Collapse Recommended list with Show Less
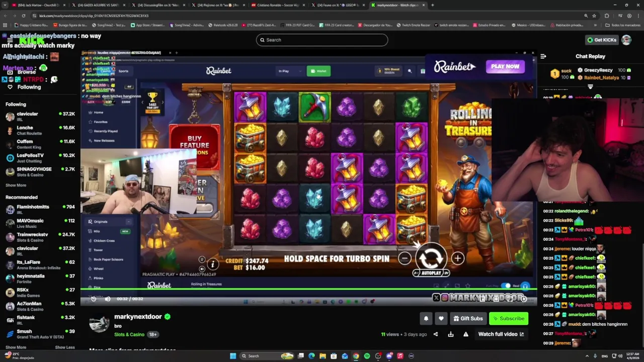 pyautogui.click(x=64, y=347)
